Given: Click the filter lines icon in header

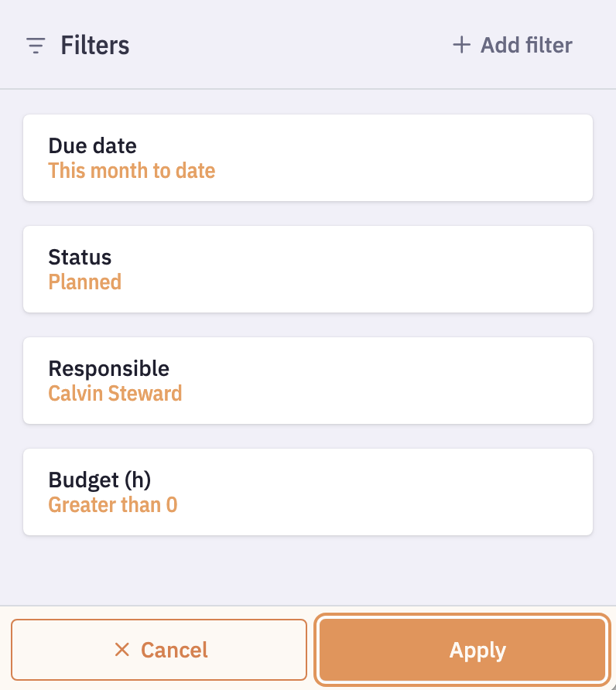Looking at the screenshot, I should coord(36,46).
